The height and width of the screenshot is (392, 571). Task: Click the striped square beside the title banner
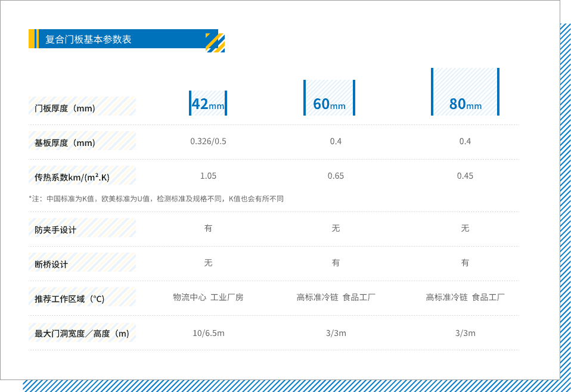(x=215, y=43)
